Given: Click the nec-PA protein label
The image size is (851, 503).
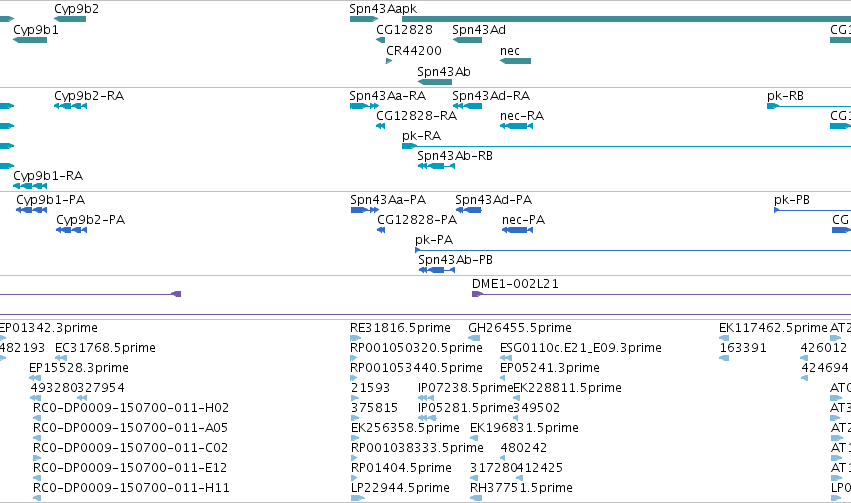Looking at the screenshot, I should [524, 220].
